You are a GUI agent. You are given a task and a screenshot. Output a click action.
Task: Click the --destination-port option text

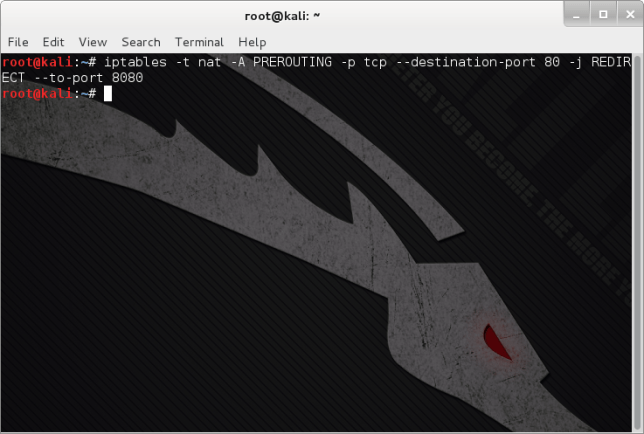click(466, 62)
